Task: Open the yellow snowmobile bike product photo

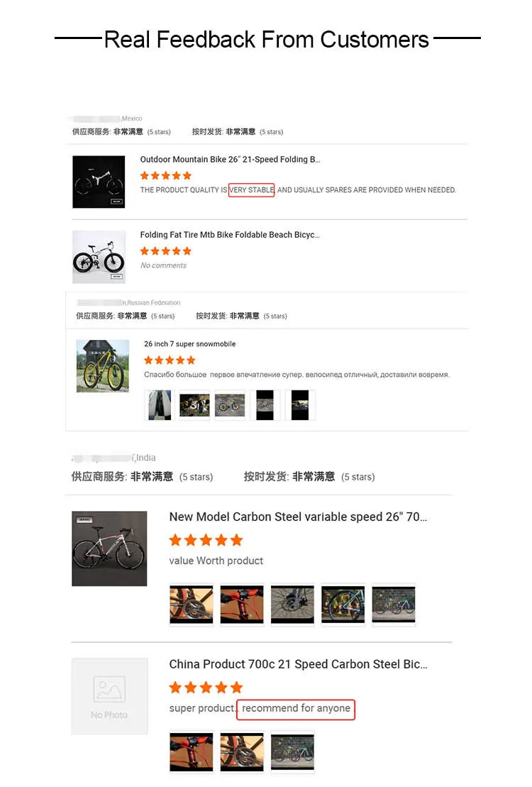Action: click(x=102, y=366)
